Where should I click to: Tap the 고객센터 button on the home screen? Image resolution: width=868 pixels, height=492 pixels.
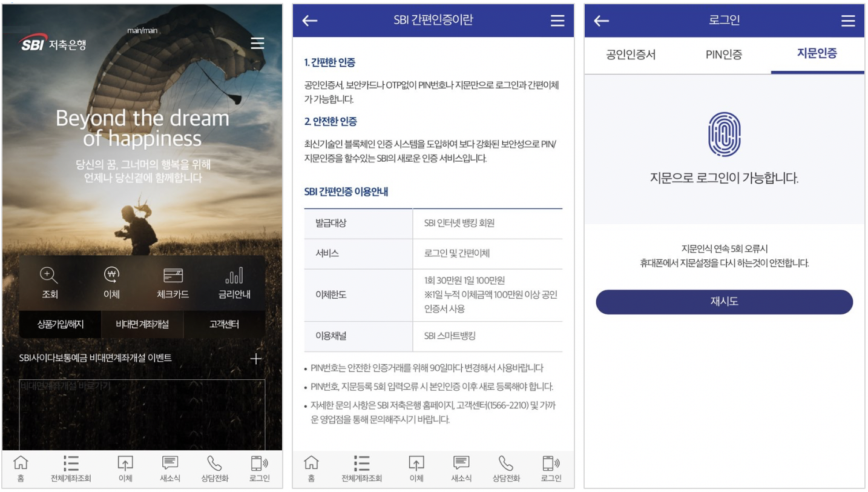pos(224,324)
